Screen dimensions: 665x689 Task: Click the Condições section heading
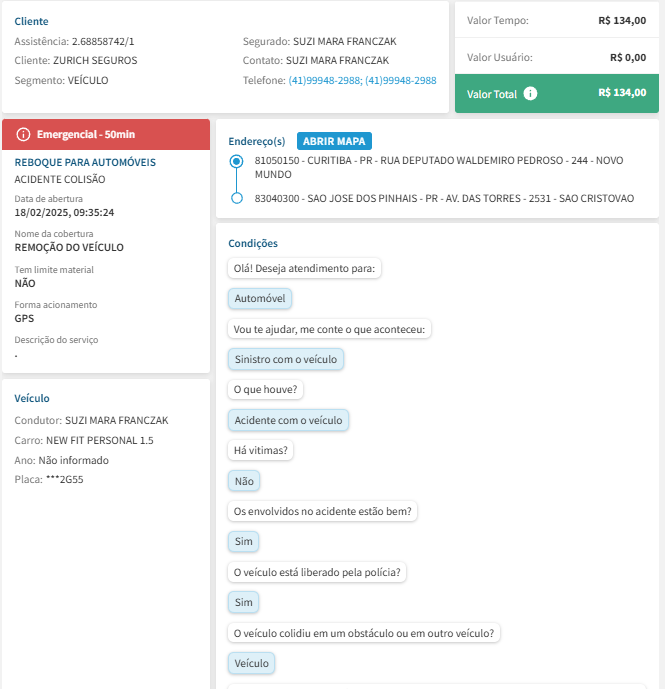253,243
